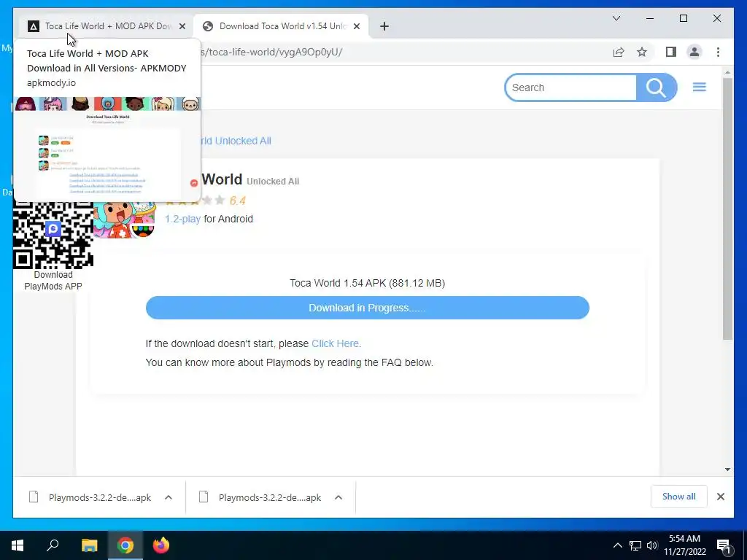Click the 'Click Here' download link

pyautogui.click(x=335, y=343)
